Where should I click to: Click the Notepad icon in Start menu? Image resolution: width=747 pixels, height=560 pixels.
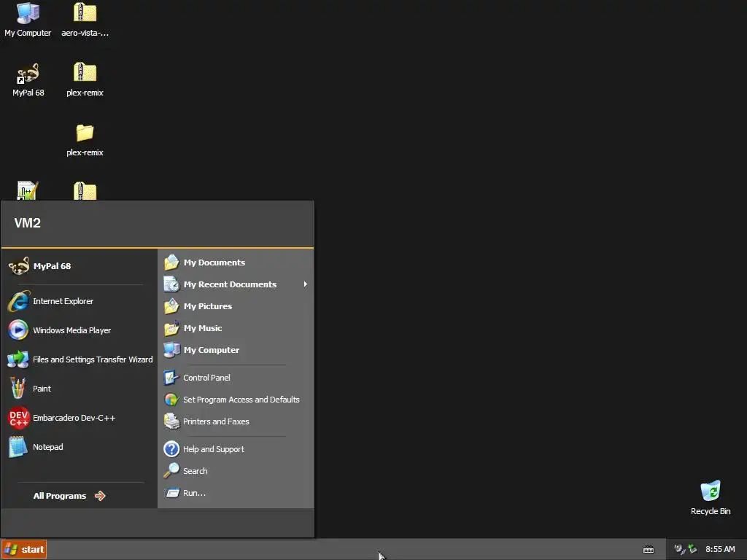(x=18, y=447)
